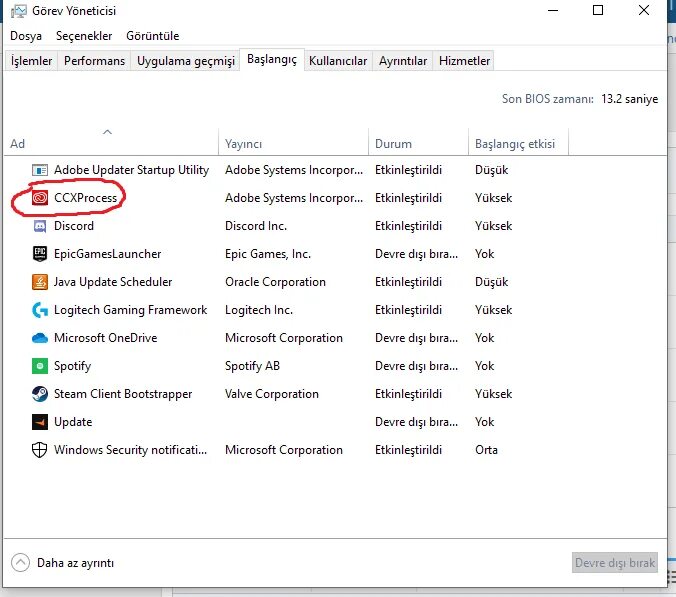Click the Epic Games, Inc. publisher cell
Screen dimensions: 676x597
pos(268,254)
